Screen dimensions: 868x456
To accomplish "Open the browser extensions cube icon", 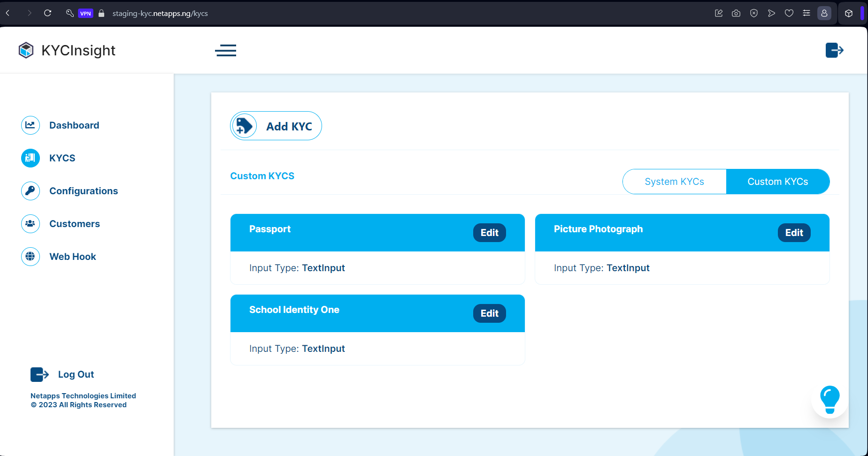I will click(x=849, y=13).
